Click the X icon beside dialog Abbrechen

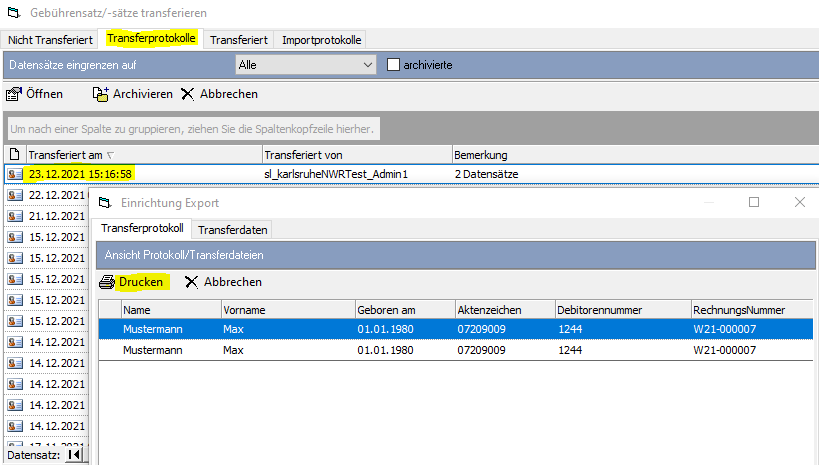[x=191, y=282]
